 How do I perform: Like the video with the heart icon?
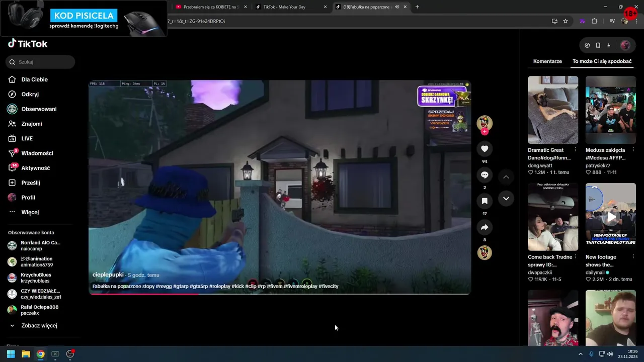(x=485, y=149)
